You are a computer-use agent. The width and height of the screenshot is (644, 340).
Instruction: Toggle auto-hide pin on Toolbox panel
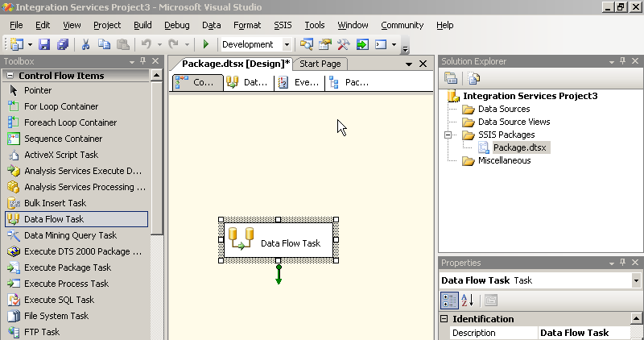143,61
